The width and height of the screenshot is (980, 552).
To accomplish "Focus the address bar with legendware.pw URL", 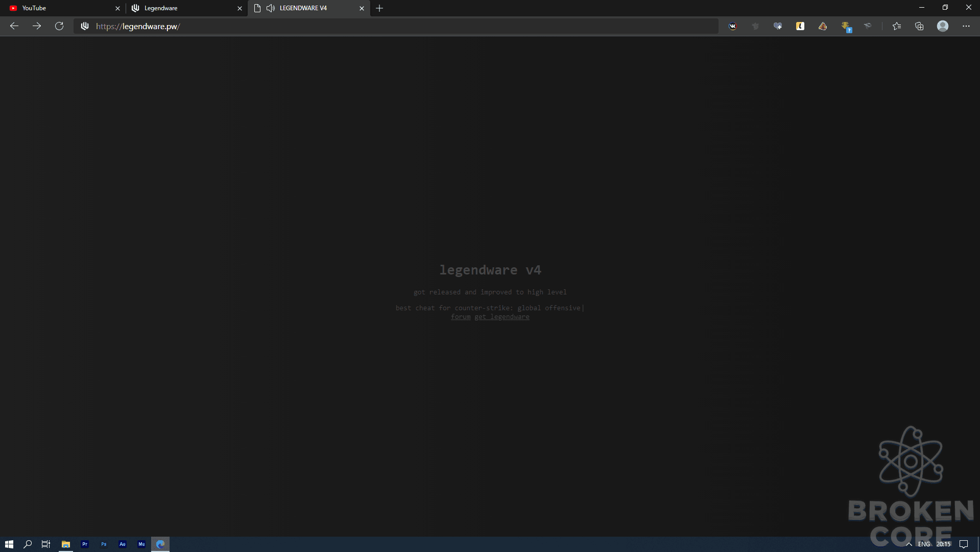I will coord(396,26).
